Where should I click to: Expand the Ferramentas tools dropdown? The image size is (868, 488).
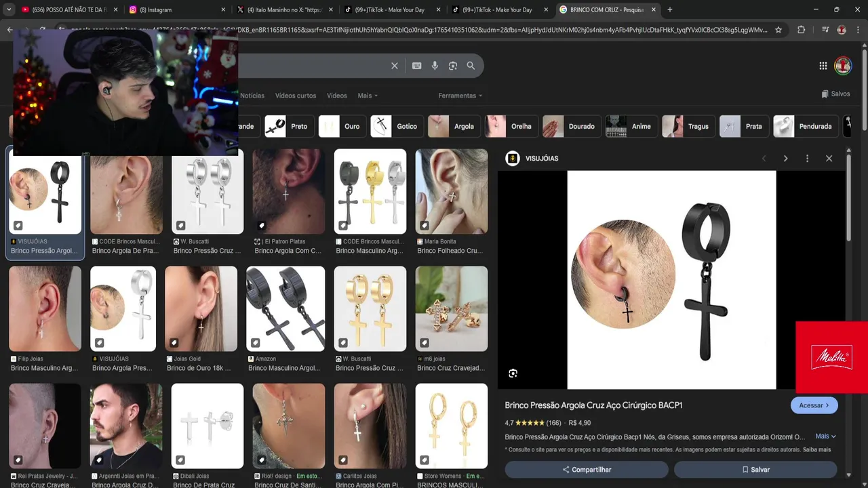pyautogui.click(x=460, y=96)
